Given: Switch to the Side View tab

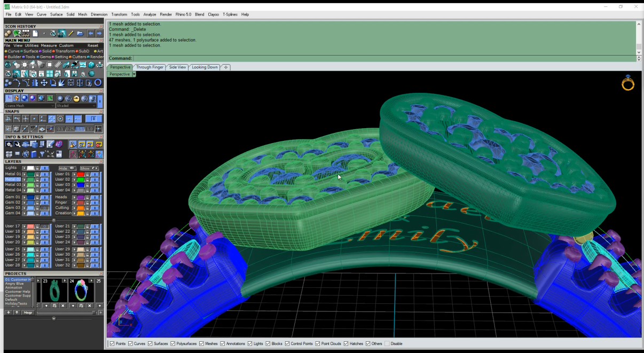Looking at the screenshot, I should tap(177, 67).
